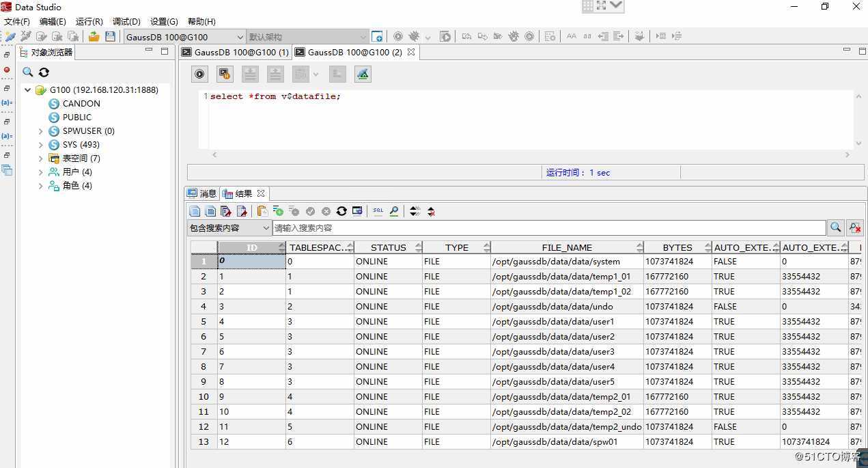Viewport: 868px width, 468px height.
Task: Select row header number 7 in results
Action: click(x=204, y=352)
